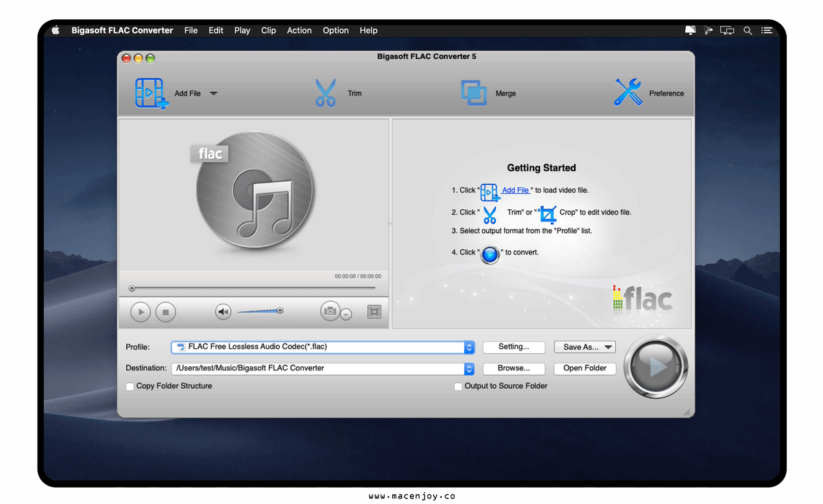Screen dimensions: 823x504
Task: Click the screen mirroring display icon in menu bar
Action: click(728, 30)
